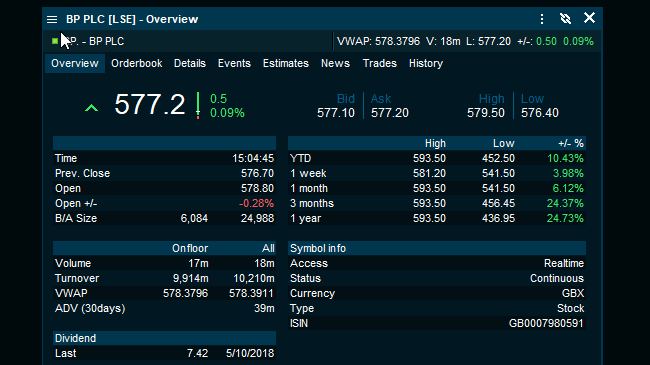Click the day High value 579.50
This screenshot has width=650, height=365.
coord(486,113)
